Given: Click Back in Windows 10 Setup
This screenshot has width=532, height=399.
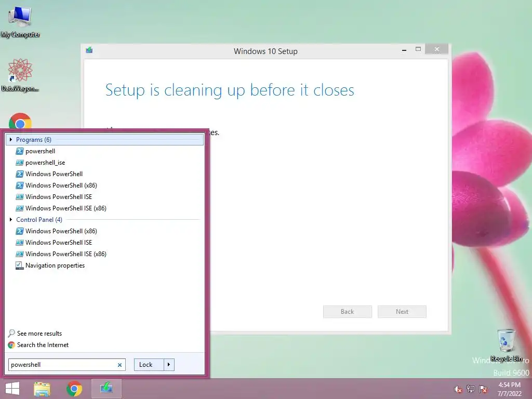Looking at the screenshot, I should pos(348,312).
